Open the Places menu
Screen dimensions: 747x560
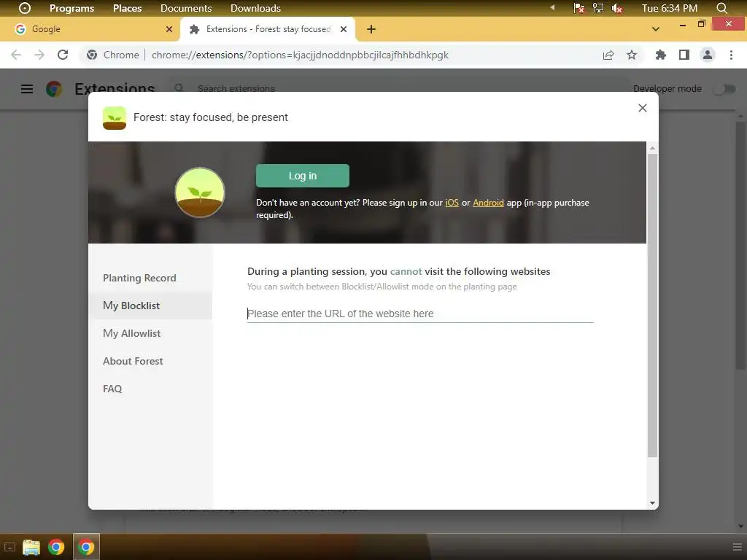127,8
